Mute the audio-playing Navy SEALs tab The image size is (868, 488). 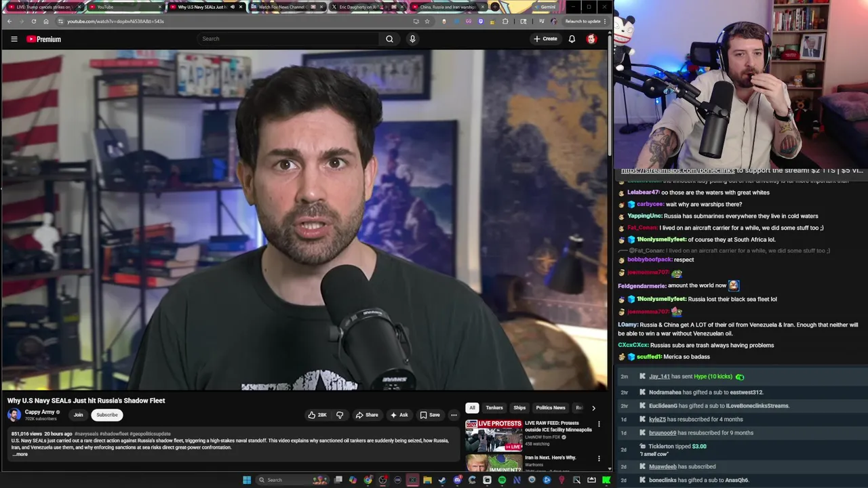233,7
